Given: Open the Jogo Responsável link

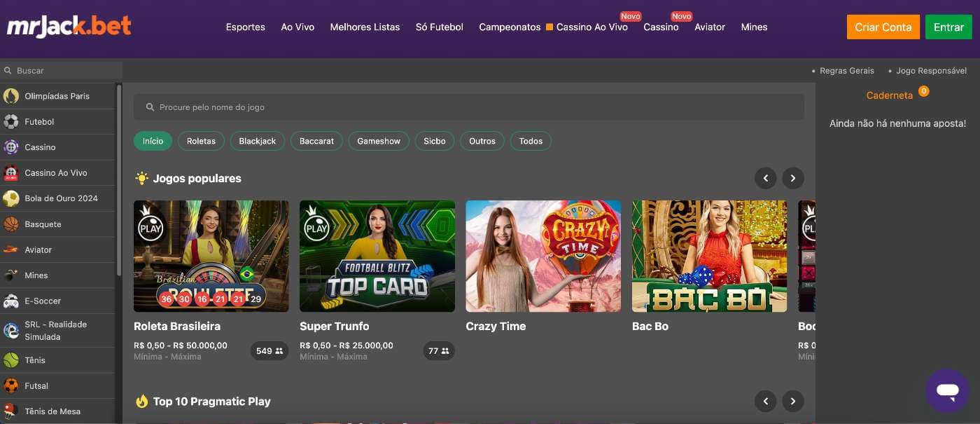Looking at the screenshot, I should coord(931,71).
